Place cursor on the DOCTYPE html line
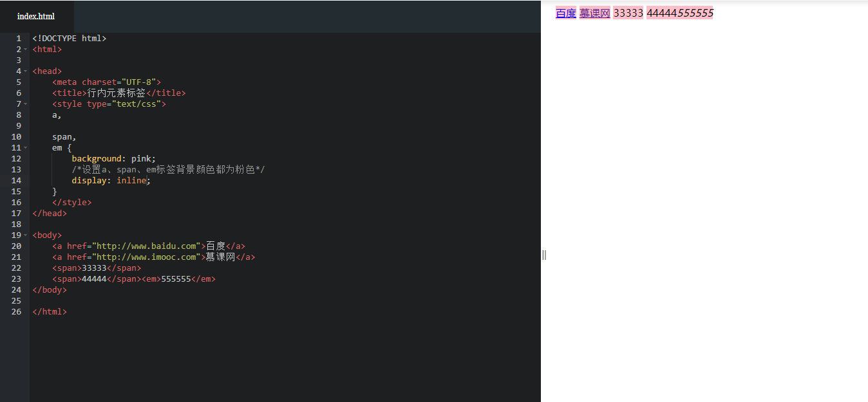Viewport: 868px width, 402px height. (x=70, y=39)
